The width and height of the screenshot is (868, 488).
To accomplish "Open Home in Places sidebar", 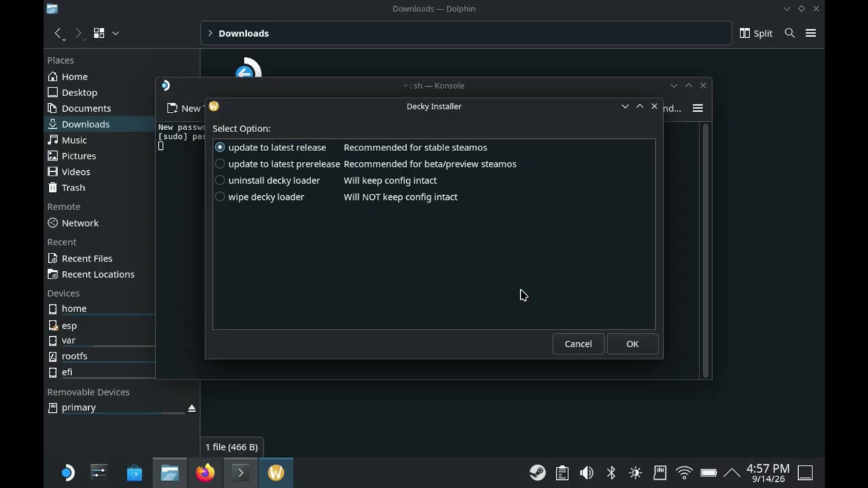I will tap(67, 77).
